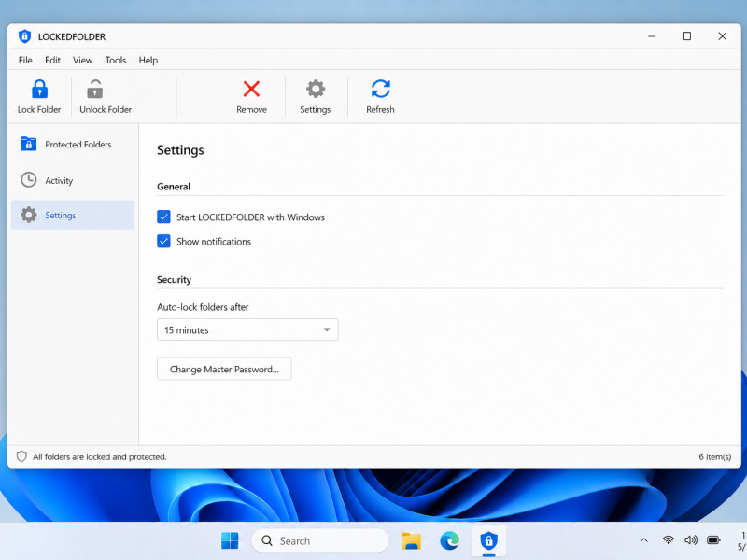The image size is (747, 560).
Task: Launch Microsoft Edge from the taskbar
Action: 450,541
